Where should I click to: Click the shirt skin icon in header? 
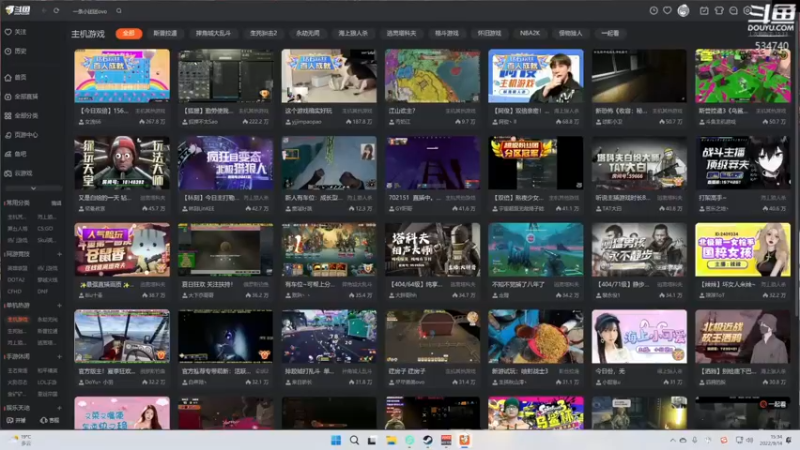tap(719, 11)
